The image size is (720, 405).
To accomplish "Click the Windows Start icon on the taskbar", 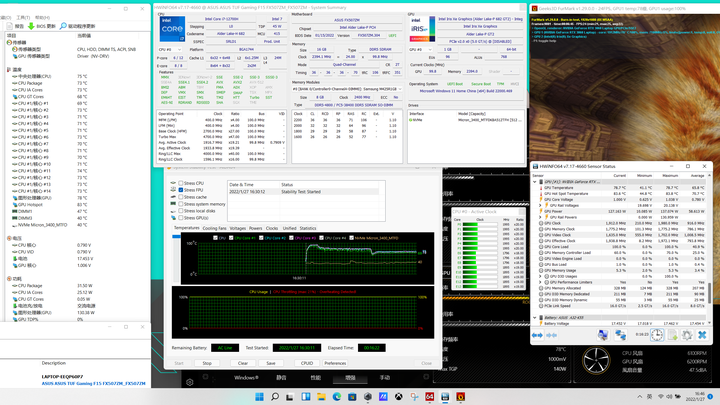I will pyautogui.click(x=259, y=396).
